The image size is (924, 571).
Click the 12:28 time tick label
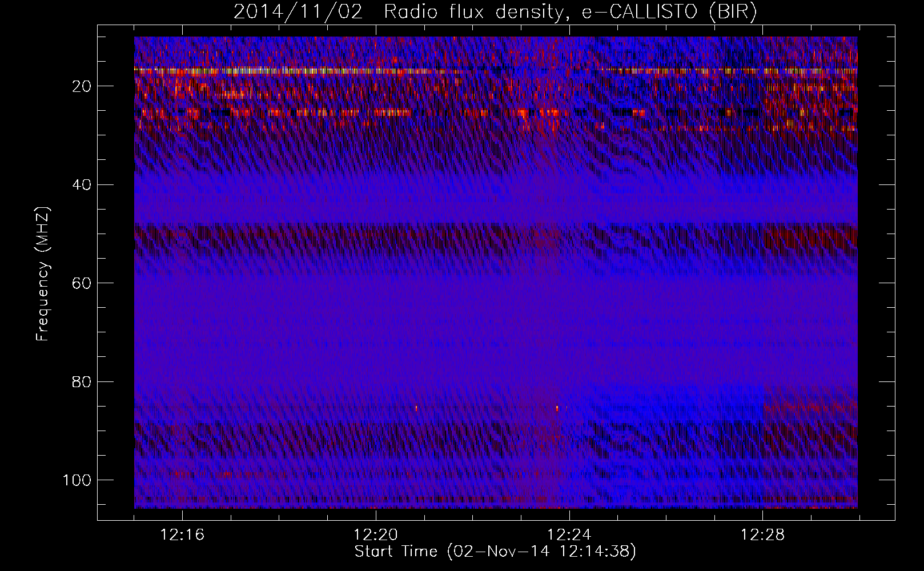(x=763, y=535)
